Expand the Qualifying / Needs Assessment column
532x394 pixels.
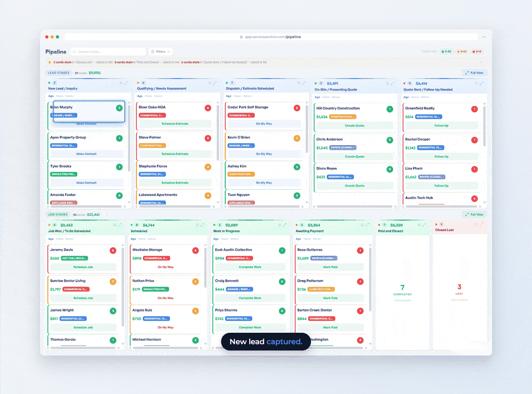click(215, 83)
